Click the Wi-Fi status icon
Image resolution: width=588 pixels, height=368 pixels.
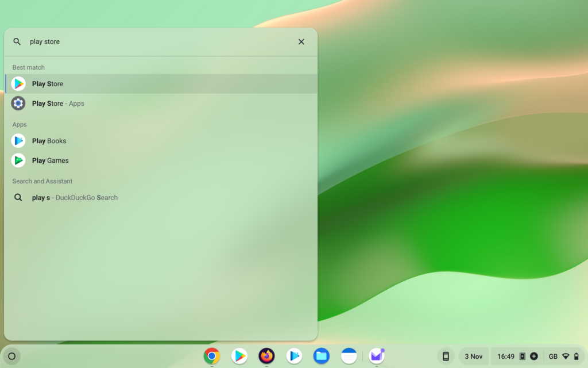(x=566, y=356)
